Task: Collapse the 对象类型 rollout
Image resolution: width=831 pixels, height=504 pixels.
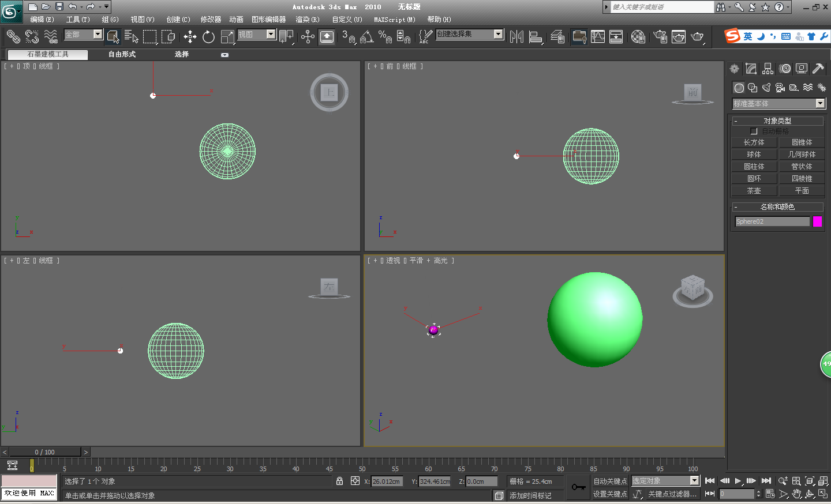Action: (777, 121)
